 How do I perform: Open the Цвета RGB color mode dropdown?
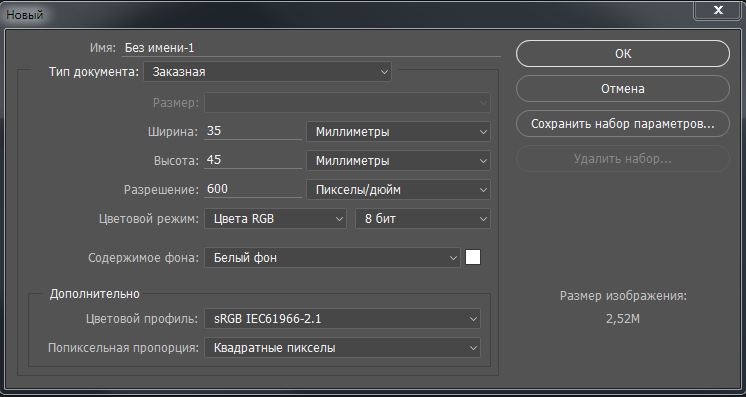275,219
